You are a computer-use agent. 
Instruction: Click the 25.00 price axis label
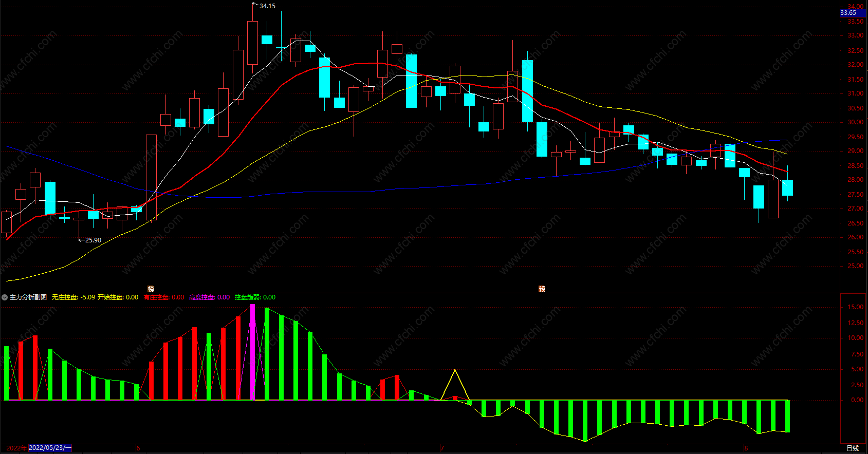(x=856, y=266)
